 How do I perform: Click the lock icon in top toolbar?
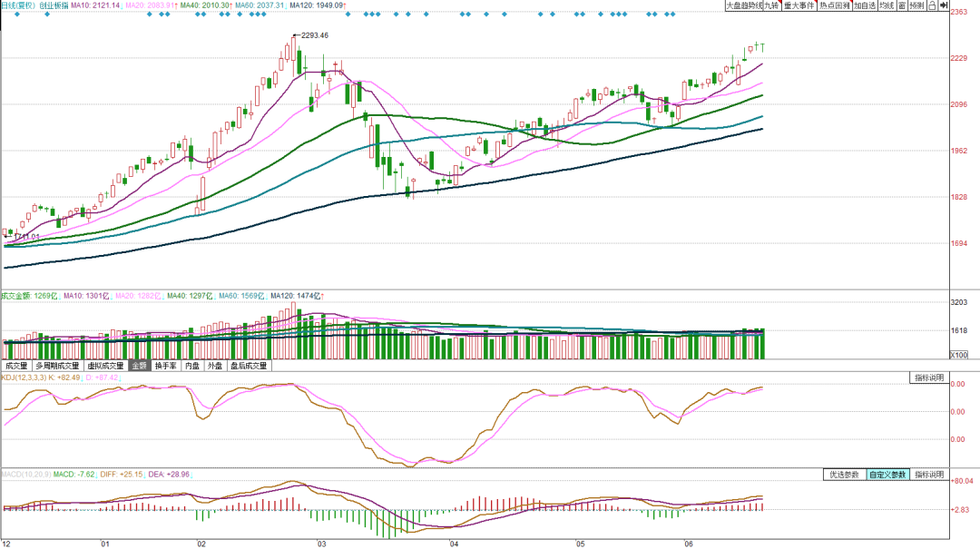[932, 5]
